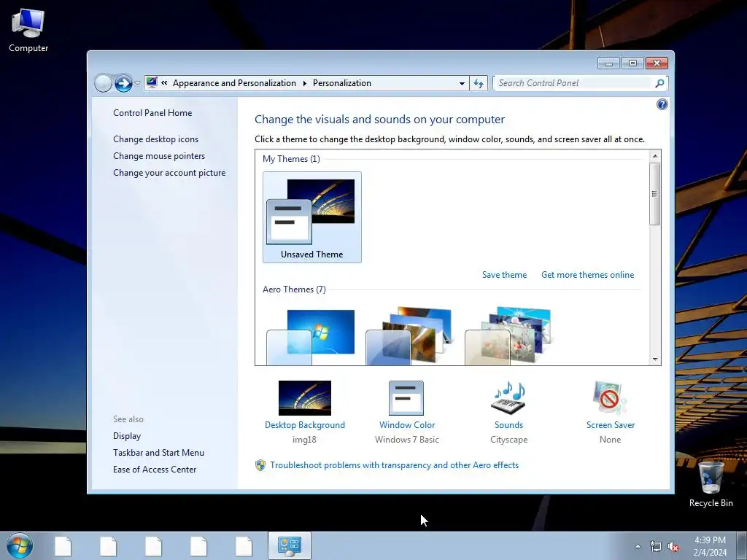Click Change mouse pointers link
The image size is (747, 560).
tap(159, 156)
